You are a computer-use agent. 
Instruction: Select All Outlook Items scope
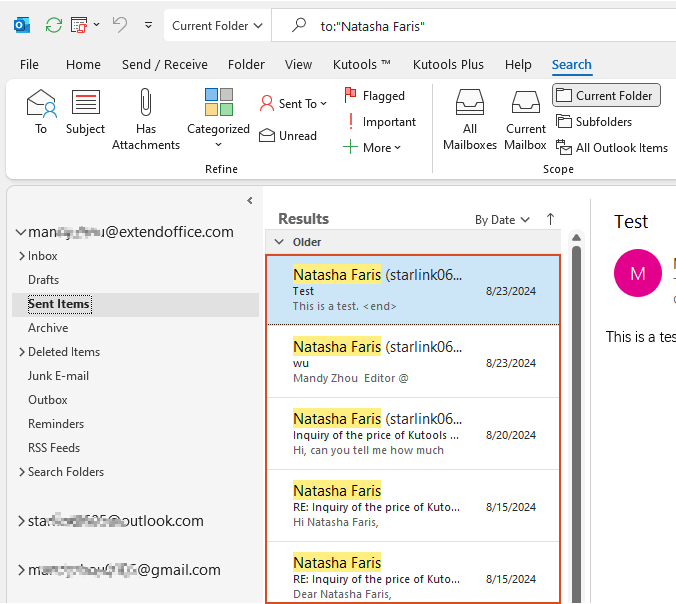(x=612, y=148)
